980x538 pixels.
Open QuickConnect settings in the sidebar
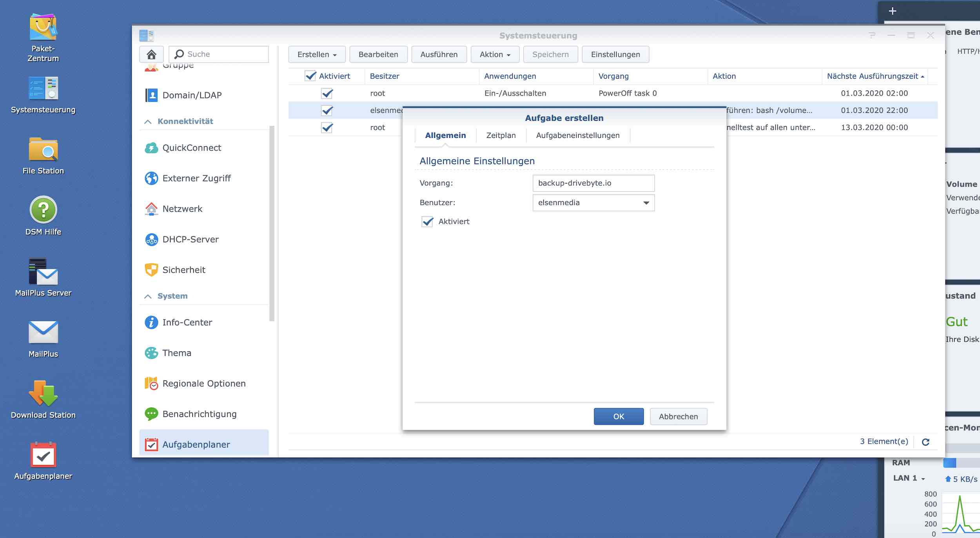[191, 148]
